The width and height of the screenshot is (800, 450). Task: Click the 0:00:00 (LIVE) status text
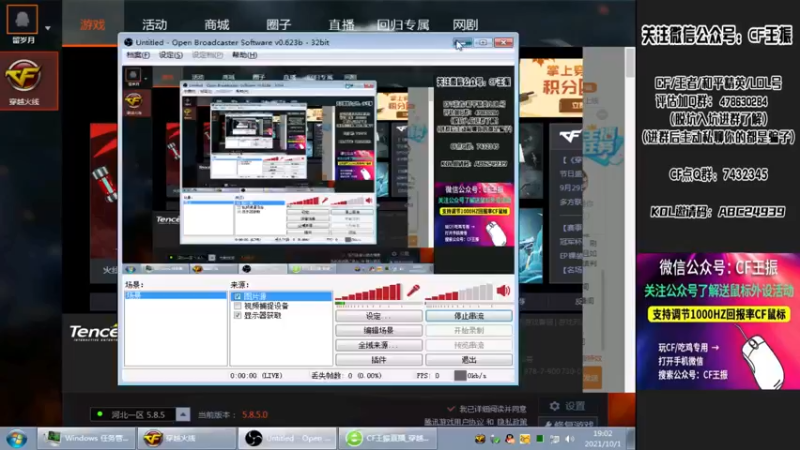256,376
